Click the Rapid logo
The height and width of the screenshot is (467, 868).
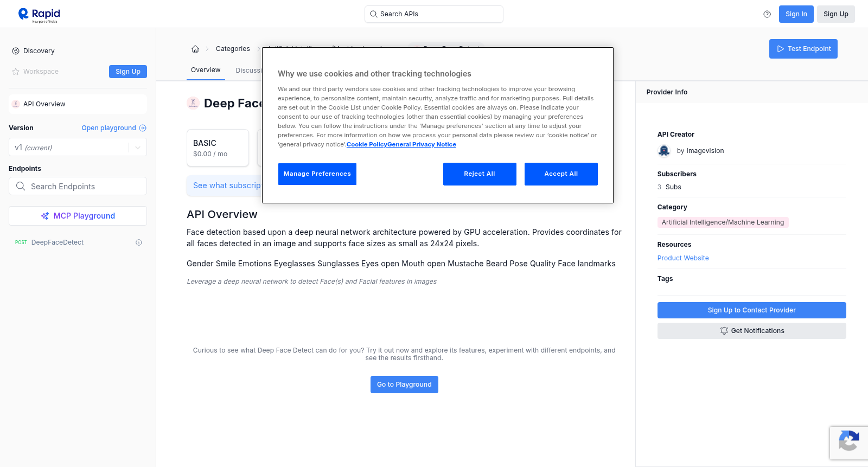pyautogui.click(x=39, y=15)
